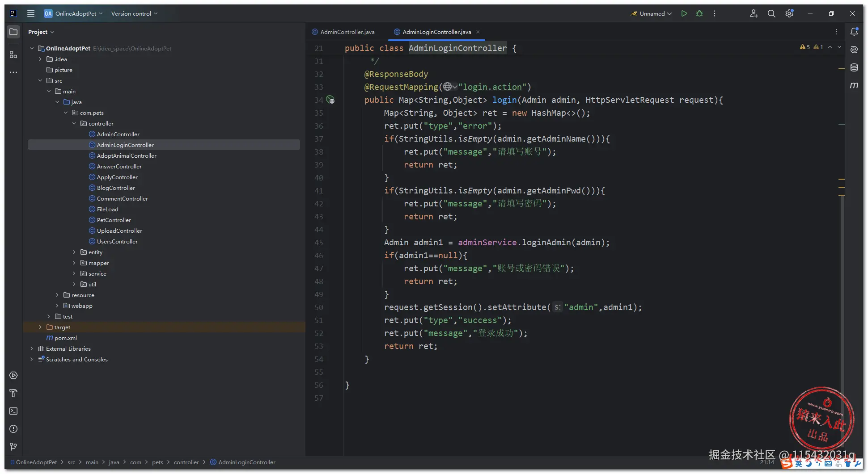
Task: Select the picture folder
Action: pyautogui.click(x=59, y=70)
